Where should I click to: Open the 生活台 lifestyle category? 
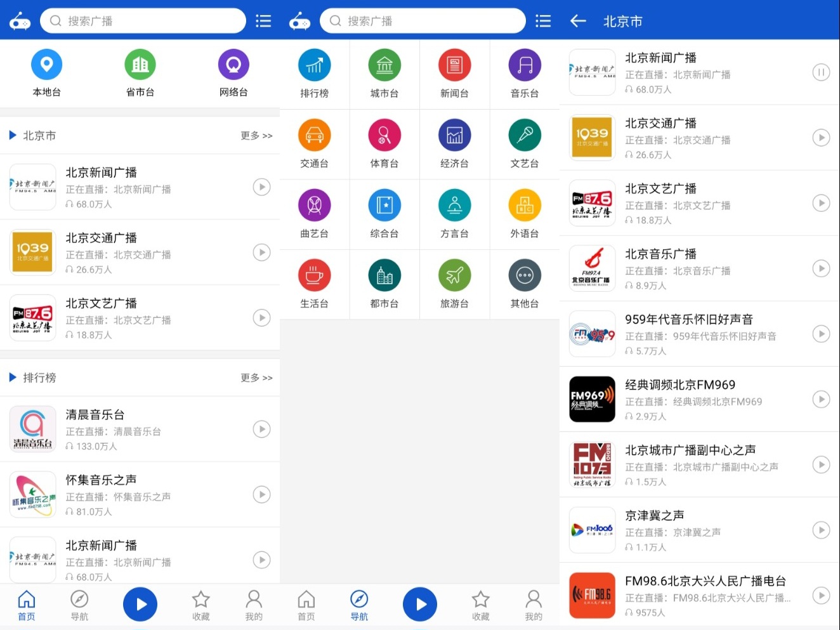coord(315,284)
